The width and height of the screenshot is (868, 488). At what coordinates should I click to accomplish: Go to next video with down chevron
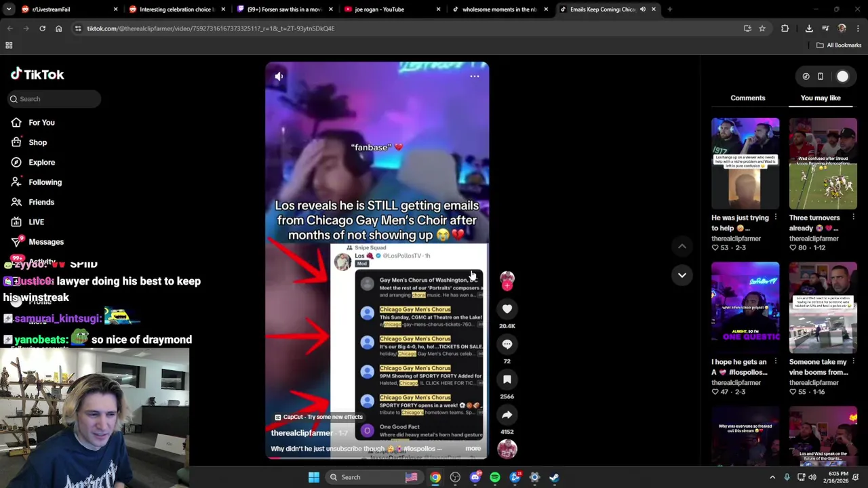tap(682, 275)
